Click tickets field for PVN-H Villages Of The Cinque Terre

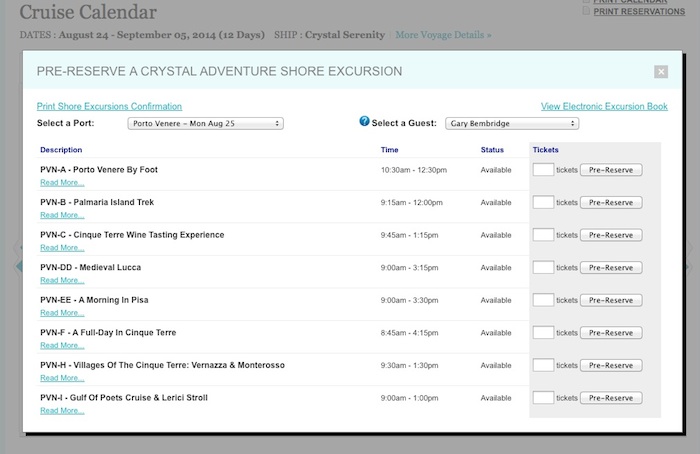point(543,365)
